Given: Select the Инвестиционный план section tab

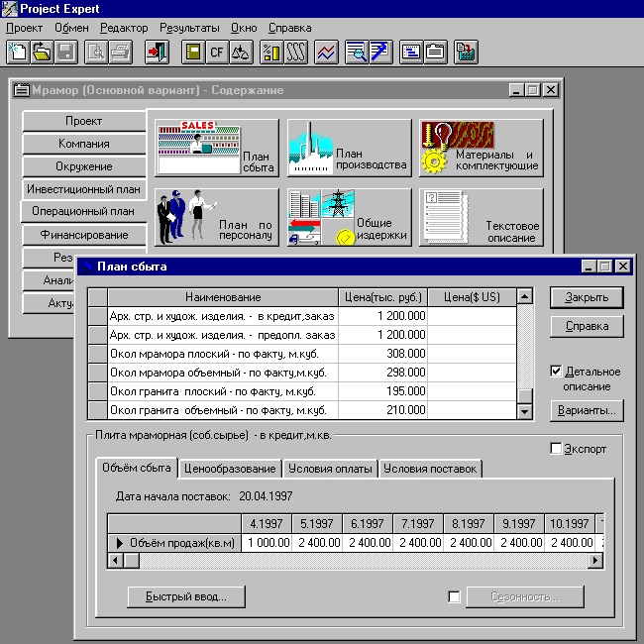Looking at the screenshot, I should (84, 189).
